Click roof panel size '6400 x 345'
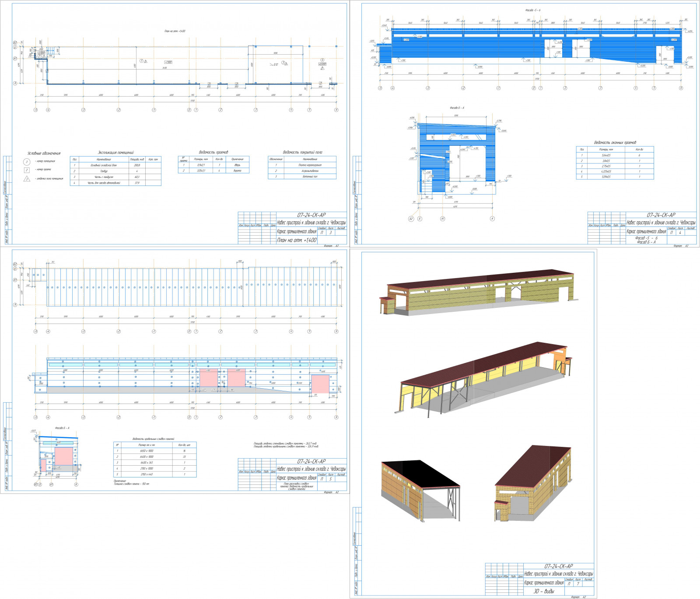This screenshot has width=700, height=599. 147,463
